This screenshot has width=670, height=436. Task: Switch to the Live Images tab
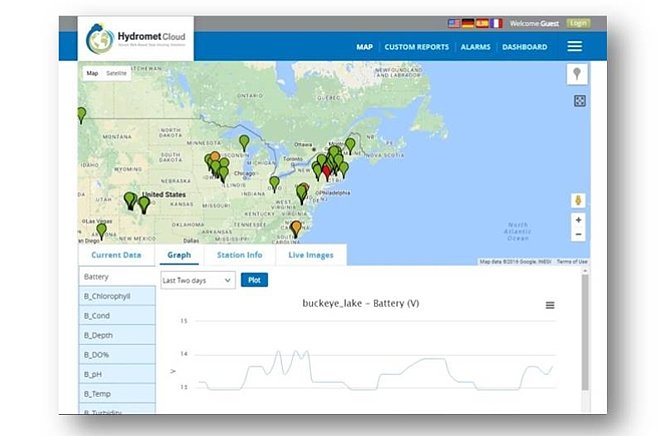[311, 255]
